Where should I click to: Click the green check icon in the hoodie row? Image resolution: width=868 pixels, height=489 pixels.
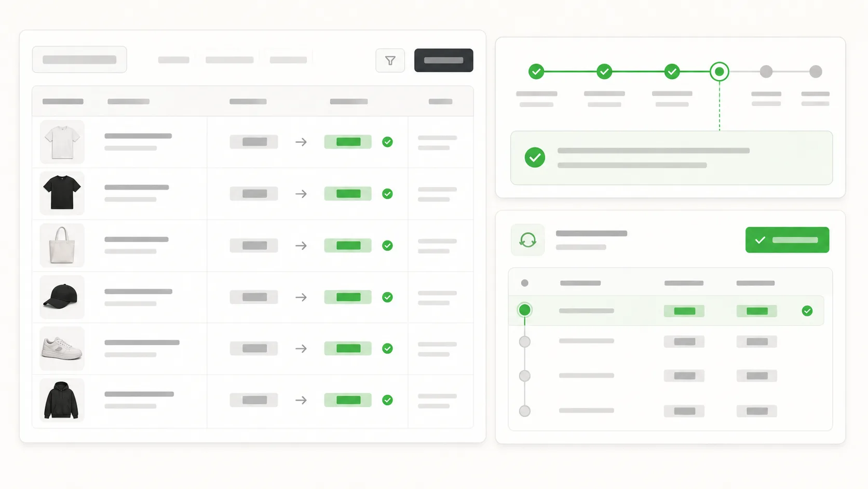tap(387, 400)
